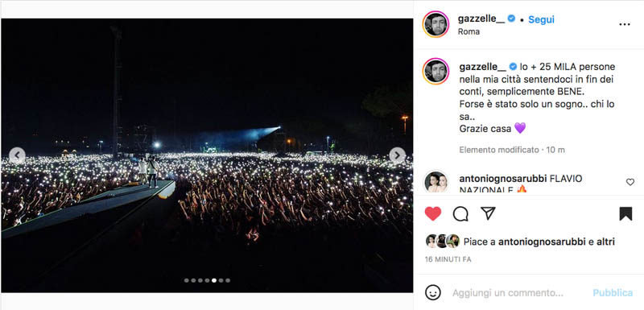The image size is (644, 310).
Task: Like antoniognosarubbi's comment with small heart
Action: coord(630,182)
